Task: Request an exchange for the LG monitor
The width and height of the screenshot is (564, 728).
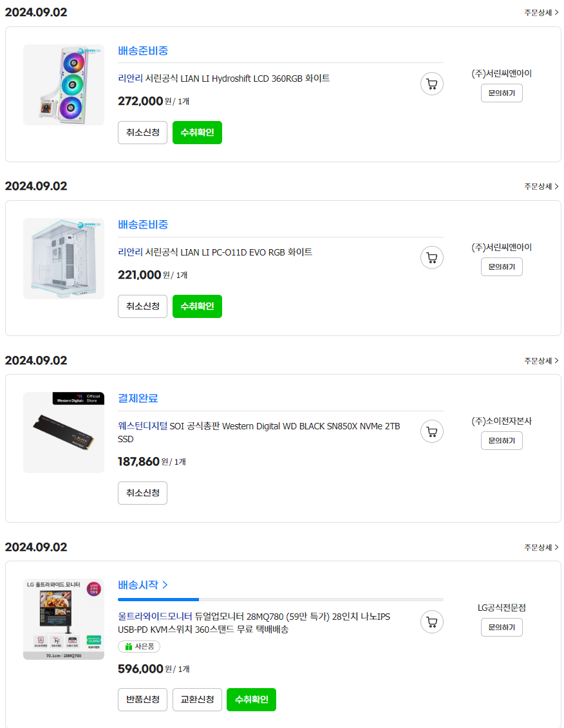Action: 197,700
